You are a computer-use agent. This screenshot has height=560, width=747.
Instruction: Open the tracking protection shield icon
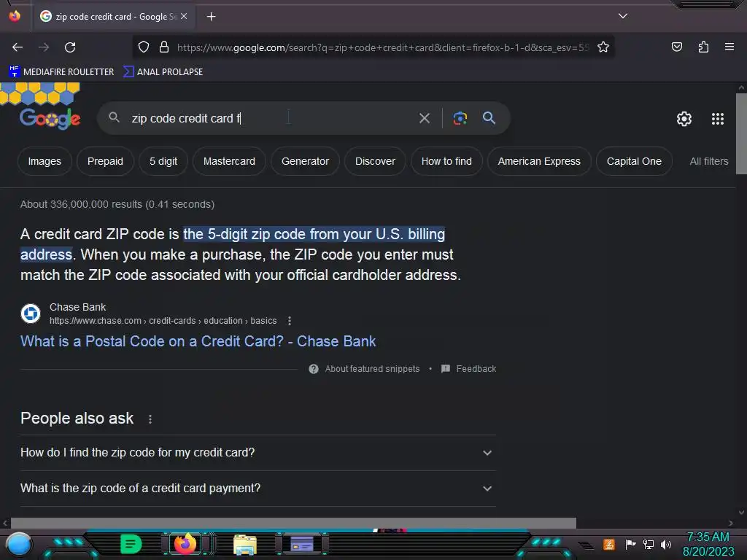[x=144, y=47]
